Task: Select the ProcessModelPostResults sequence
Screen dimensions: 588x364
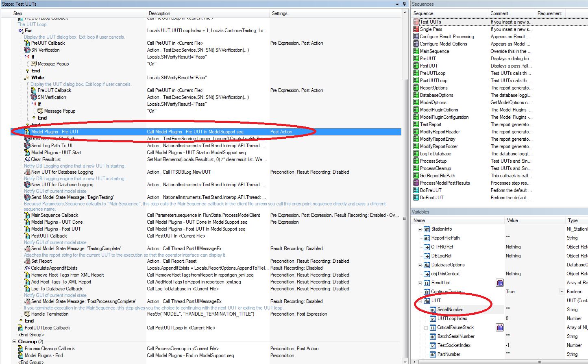Action: tap(445, 183)
